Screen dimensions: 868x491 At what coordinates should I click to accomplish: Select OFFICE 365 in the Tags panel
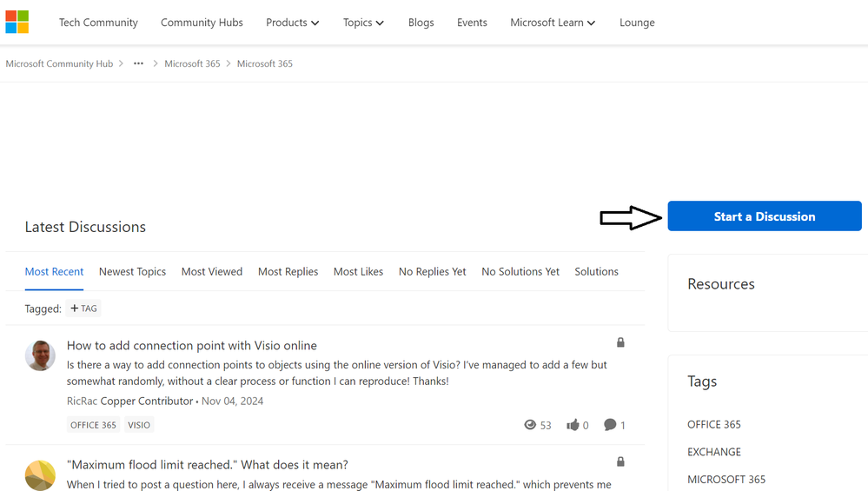714,425
